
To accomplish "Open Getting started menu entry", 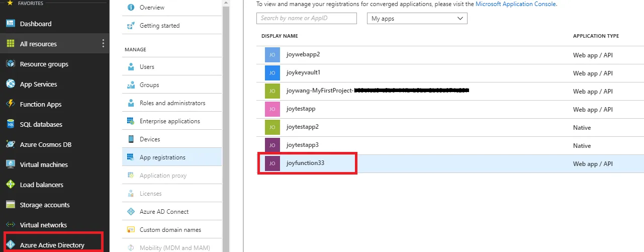I will tap(172, 26).
